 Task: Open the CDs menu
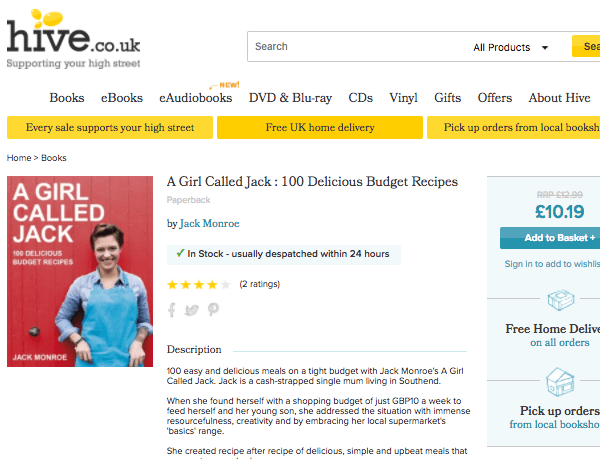coord(360,98)
